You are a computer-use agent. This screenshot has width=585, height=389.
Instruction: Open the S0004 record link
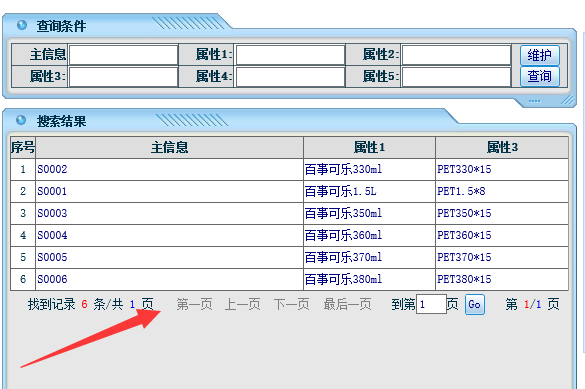tap(52, 235)
